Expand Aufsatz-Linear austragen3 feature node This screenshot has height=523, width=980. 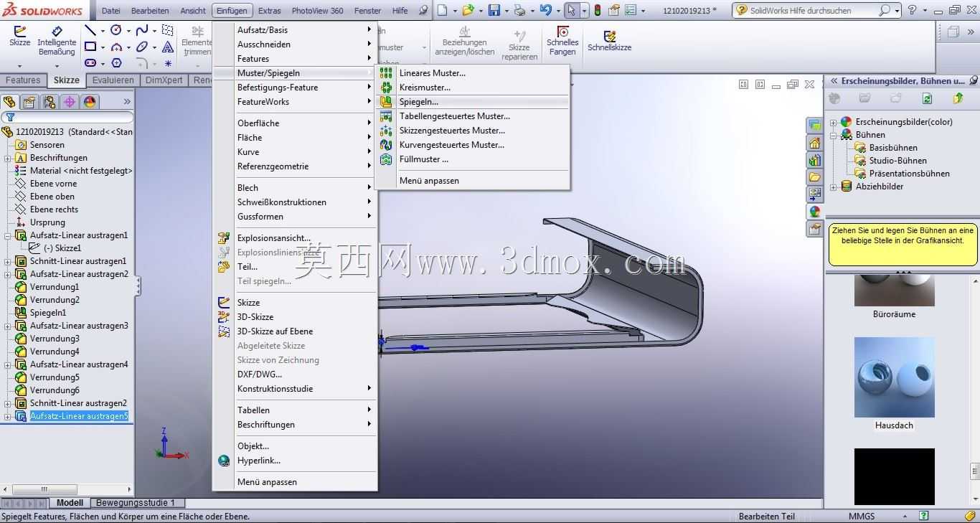[7, 326]
